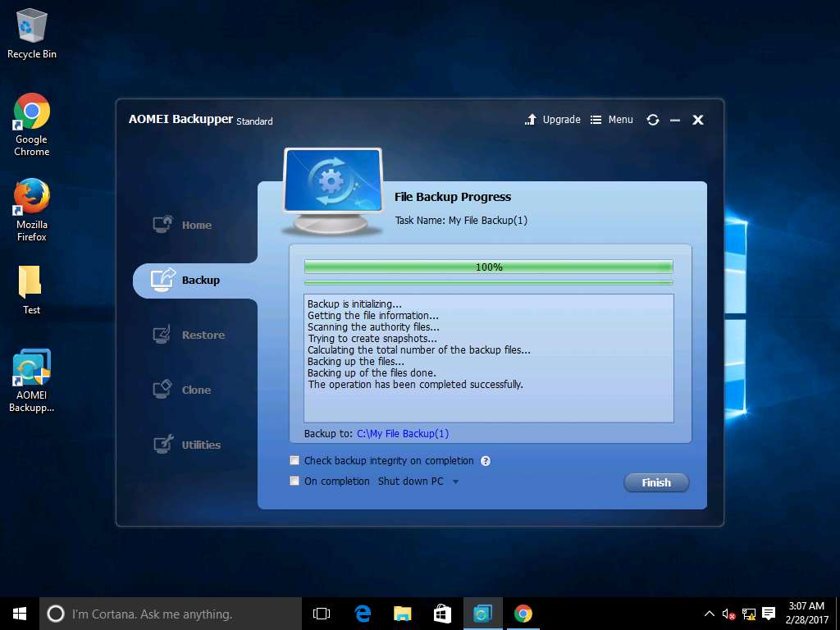Screen dimensions: 840x630
Task: Open Chrome from the taskbar
Action: point(523,614)
